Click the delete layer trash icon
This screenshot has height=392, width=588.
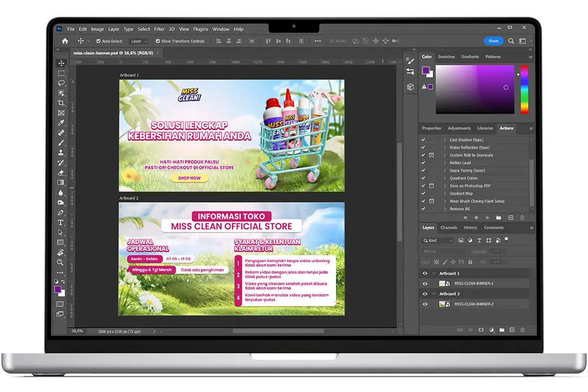coord(523,330)
